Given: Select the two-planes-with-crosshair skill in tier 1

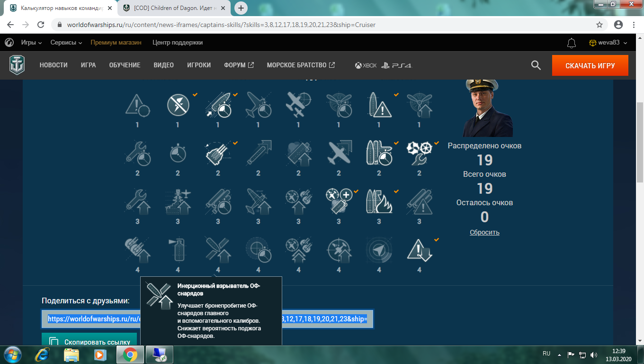Looking at the screenshot, I should (x=298, y=105).
